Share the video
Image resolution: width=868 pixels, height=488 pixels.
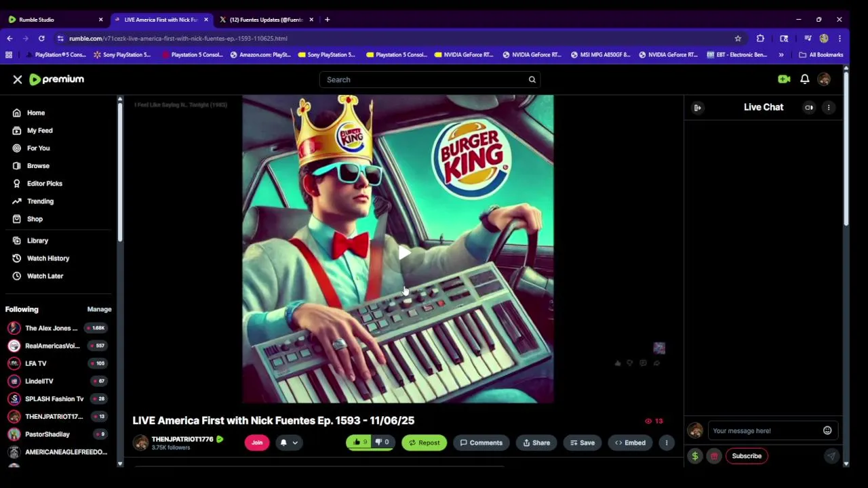coord(536,443)
